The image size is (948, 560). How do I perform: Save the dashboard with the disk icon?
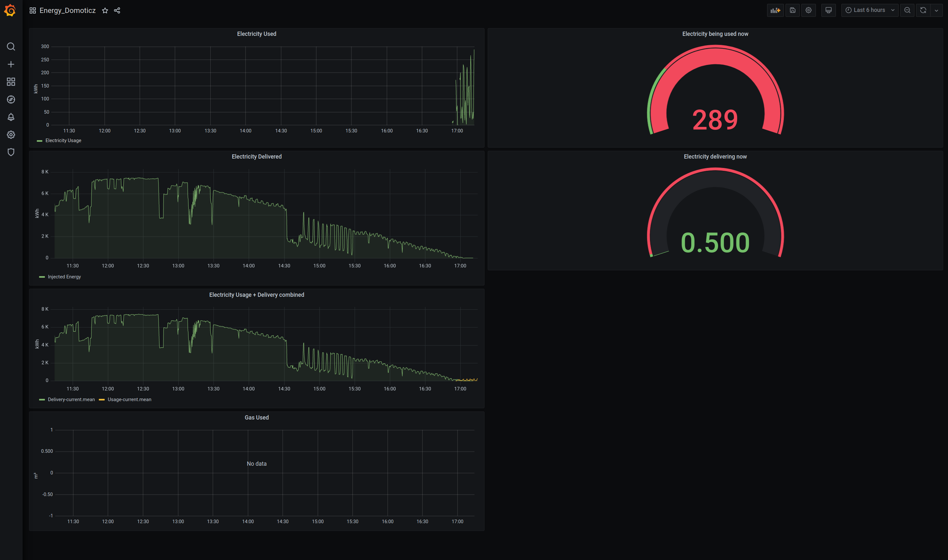click(793, 10)
